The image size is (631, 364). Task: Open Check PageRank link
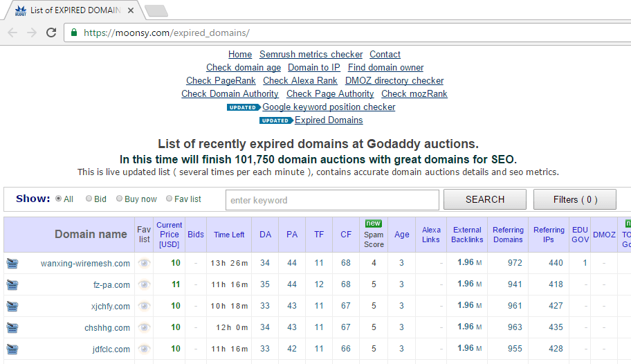221,80
